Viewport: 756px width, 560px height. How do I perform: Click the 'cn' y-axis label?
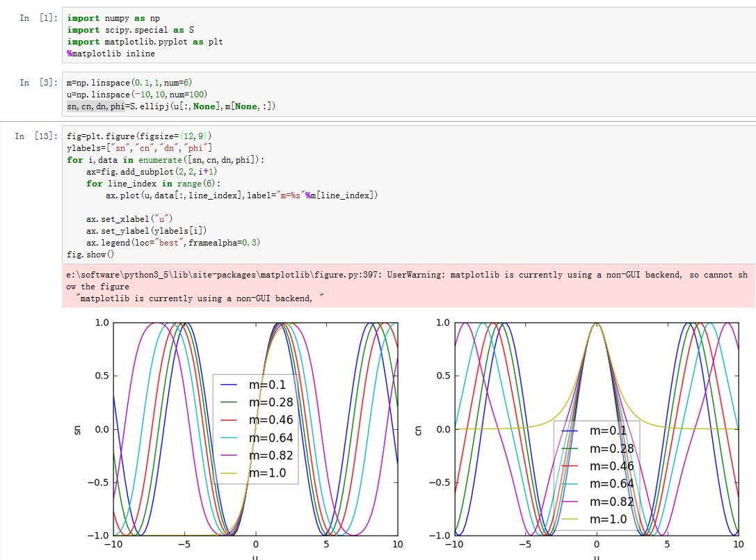(x=419, y=429)
